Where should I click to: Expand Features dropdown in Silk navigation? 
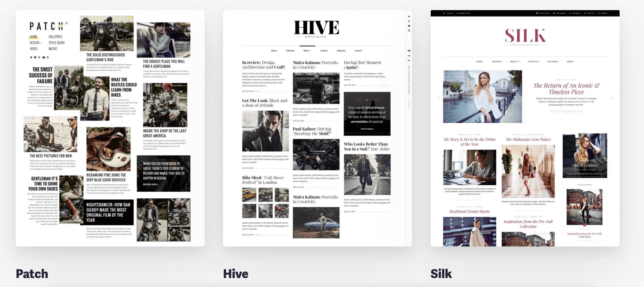pos(553,62)
